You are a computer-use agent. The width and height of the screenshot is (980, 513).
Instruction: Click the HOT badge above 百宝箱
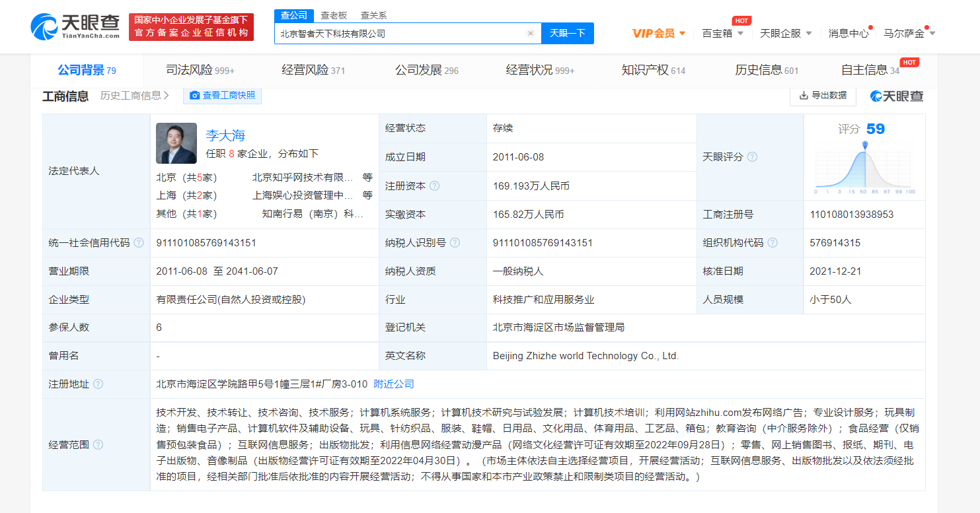click(741, 20)
